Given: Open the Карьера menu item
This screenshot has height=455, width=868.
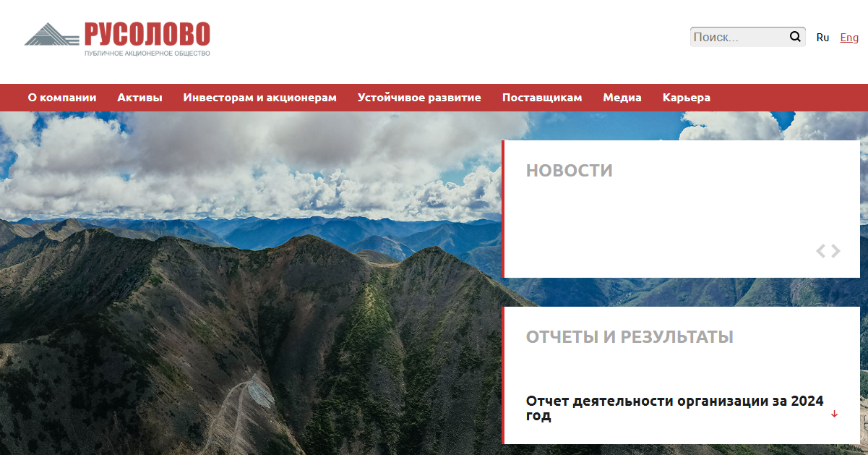Looking at the screenshot, I should (x=687, y=98).
